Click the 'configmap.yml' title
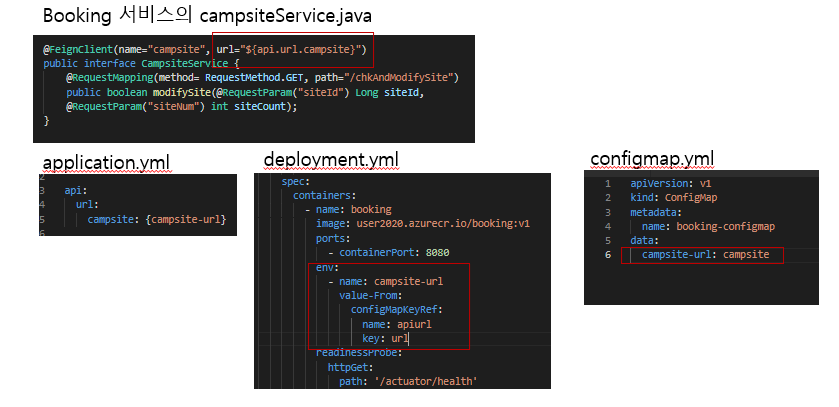This screenshot has width=839, height=407. pos(652,159)
